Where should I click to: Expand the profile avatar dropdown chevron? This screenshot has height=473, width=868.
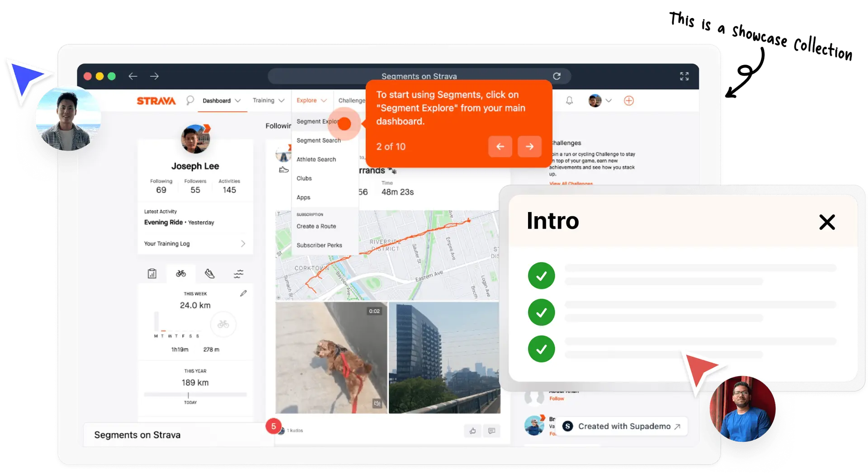609,101
